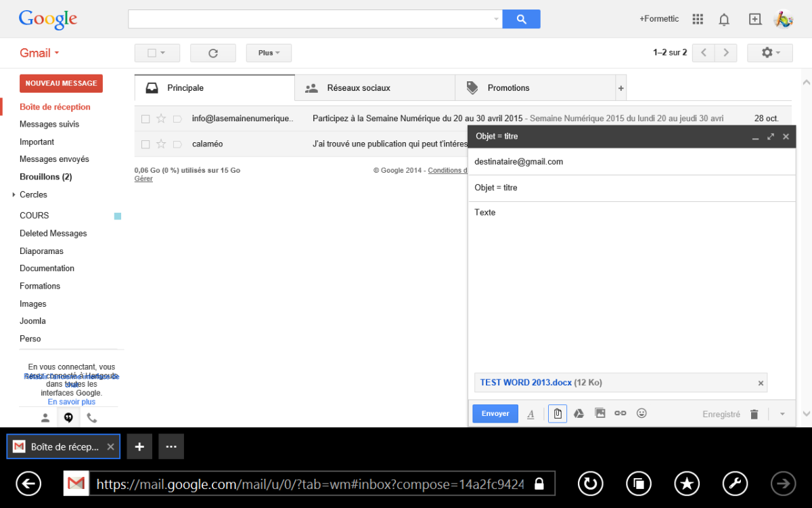
Task: Pop the compose window to full screen
Action: coord(771,137)
